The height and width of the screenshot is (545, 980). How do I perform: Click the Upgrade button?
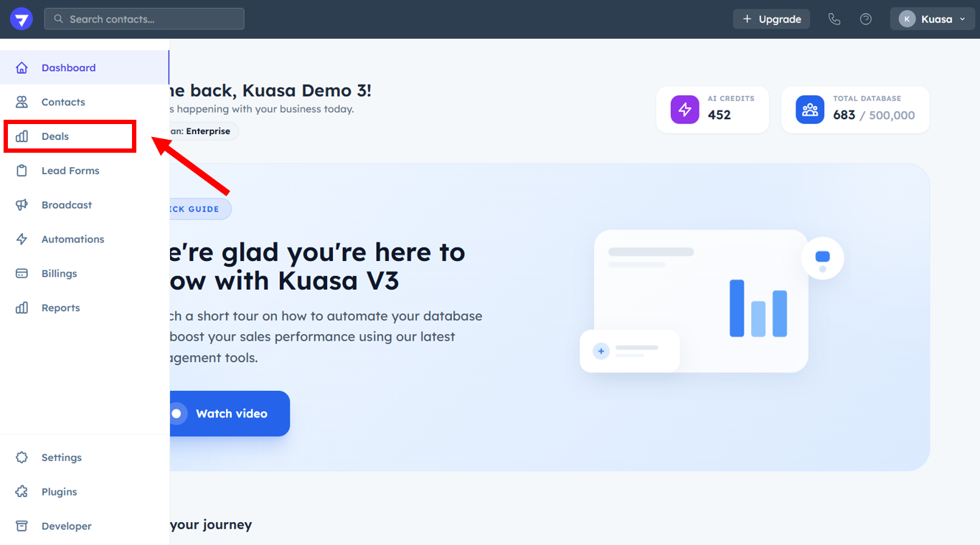click(x=771, y=19)
